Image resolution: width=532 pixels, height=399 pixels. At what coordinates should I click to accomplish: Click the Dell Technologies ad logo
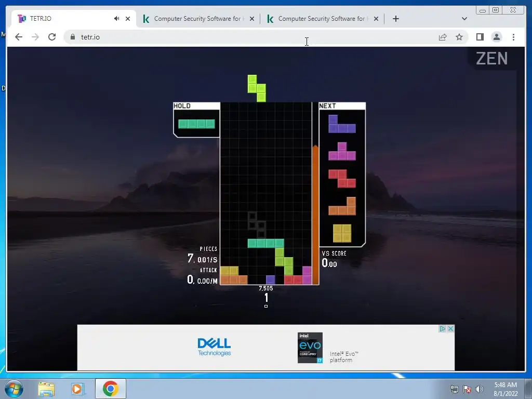[x=214, y=347]
